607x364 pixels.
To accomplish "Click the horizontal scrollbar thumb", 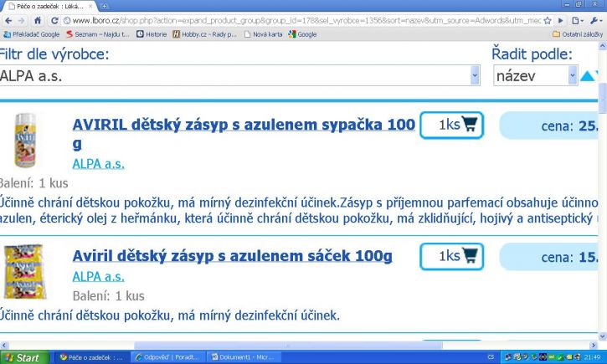I will [288, 345].
